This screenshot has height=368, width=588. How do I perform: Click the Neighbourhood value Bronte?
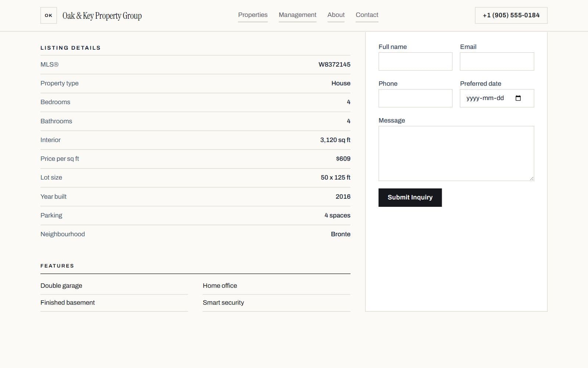[341, 234]
